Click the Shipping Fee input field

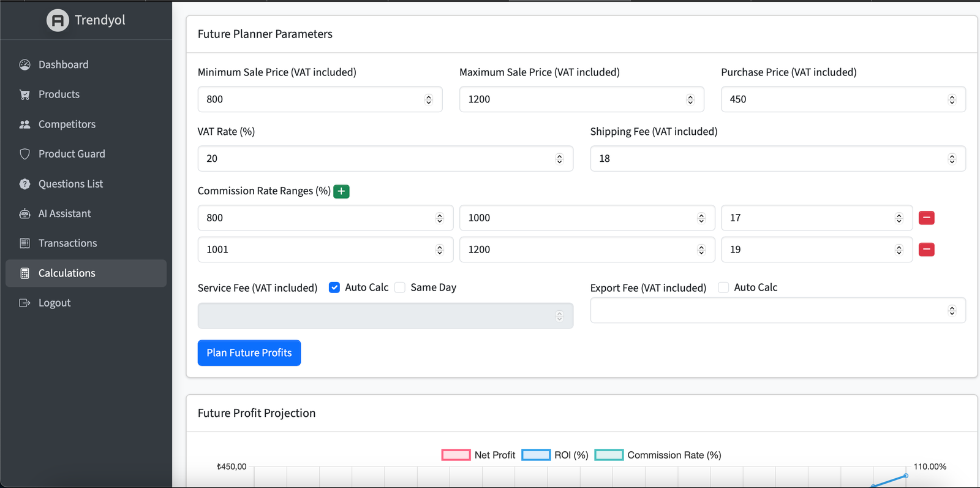point(766,159)
